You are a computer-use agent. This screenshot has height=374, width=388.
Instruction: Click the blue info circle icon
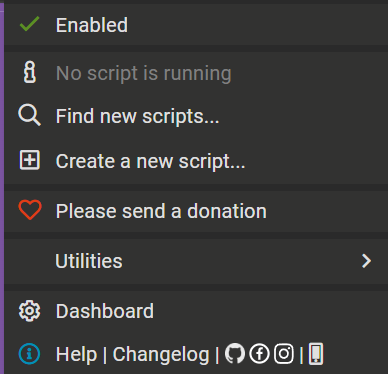pos(29,354)
